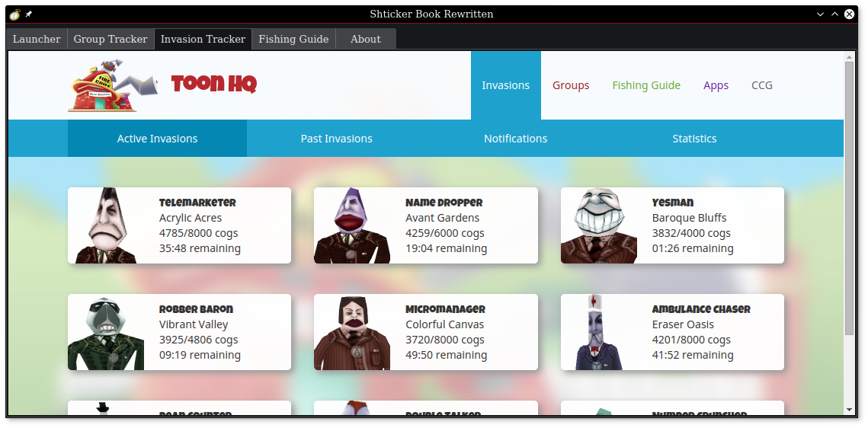Select the Telemarketer invasion title

click(x=197, y=203)
